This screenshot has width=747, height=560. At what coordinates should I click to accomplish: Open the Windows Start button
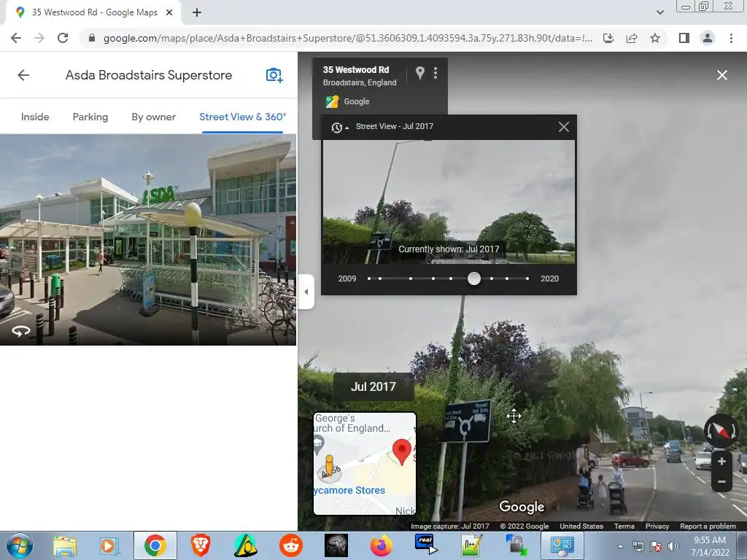pos(18,545)
